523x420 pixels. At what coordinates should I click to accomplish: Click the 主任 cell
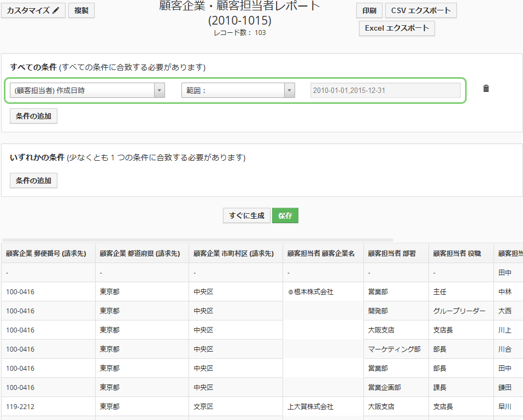tap(461, 291)
